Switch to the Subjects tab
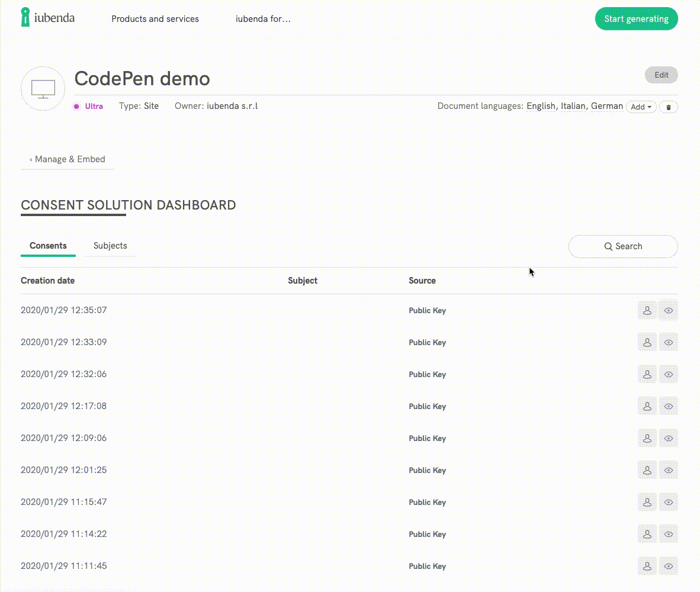 point(110,245)
